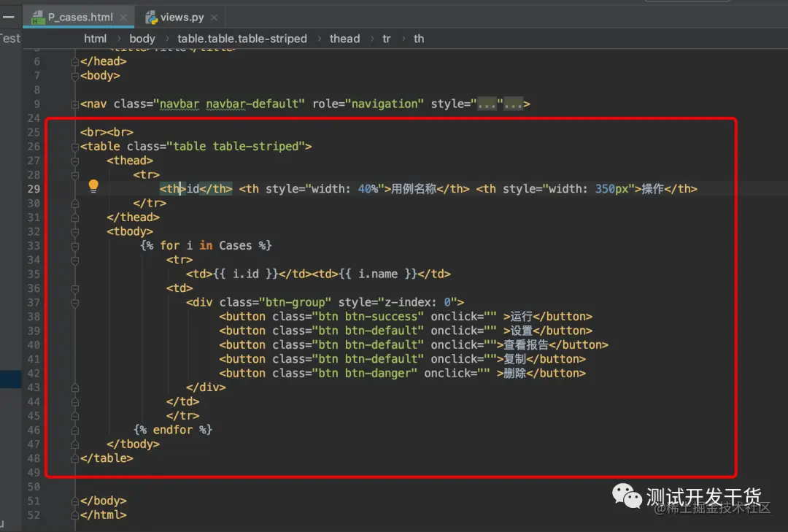Click the "</head>" closing tag on line 6

(x=104, y=61)
